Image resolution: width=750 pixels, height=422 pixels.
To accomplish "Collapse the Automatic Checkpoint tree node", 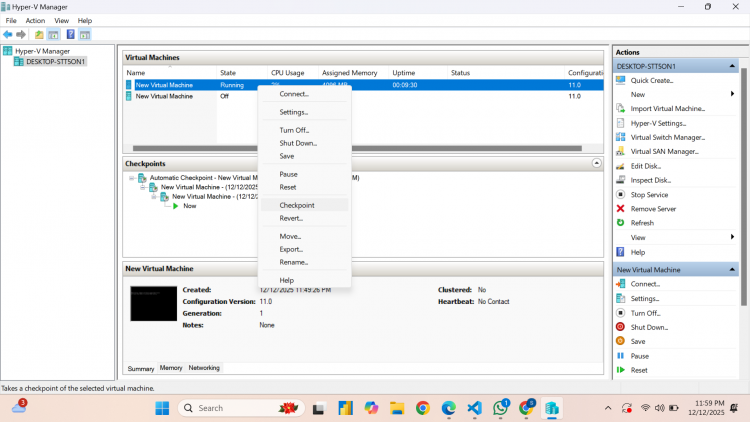I will point(132,178).
